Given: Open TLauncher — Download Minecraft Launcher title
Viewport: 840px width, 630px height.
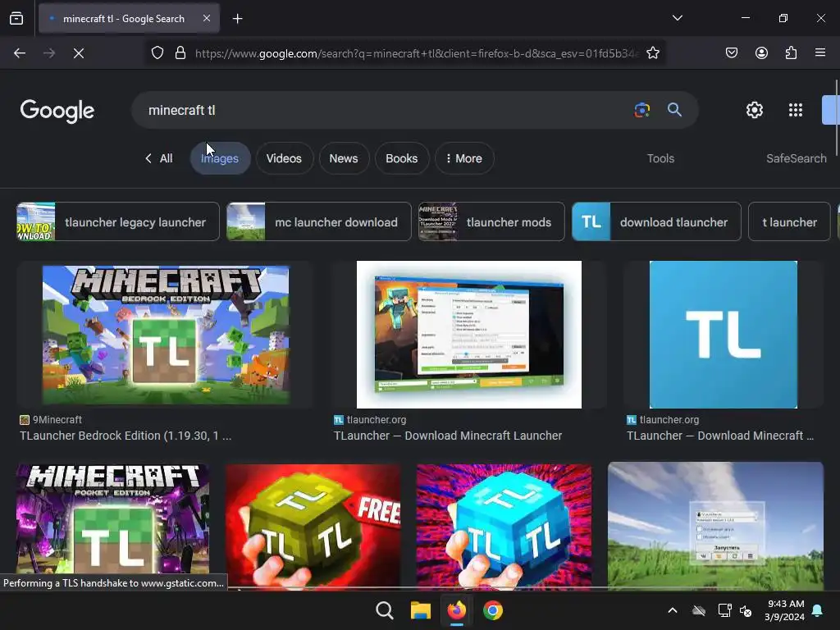Looking at the screenshot, I should click(x=448, y=436).
